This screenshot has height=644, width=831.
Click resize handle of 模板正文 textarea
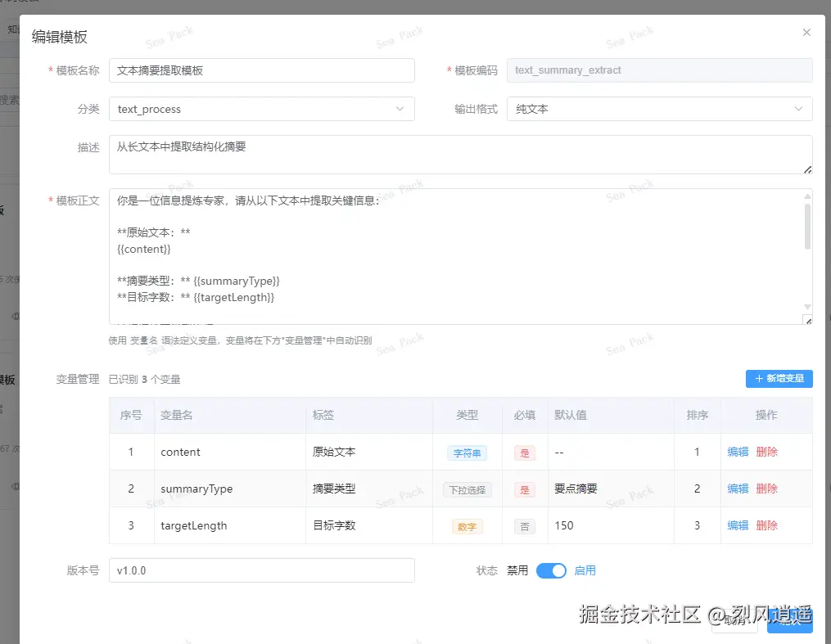[808, 321]
